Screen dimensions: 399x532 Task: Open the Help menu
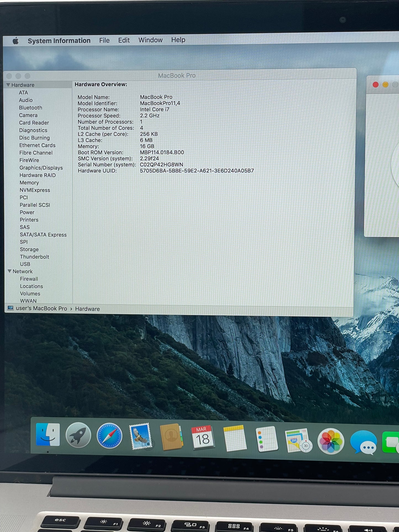coord(178,40)
